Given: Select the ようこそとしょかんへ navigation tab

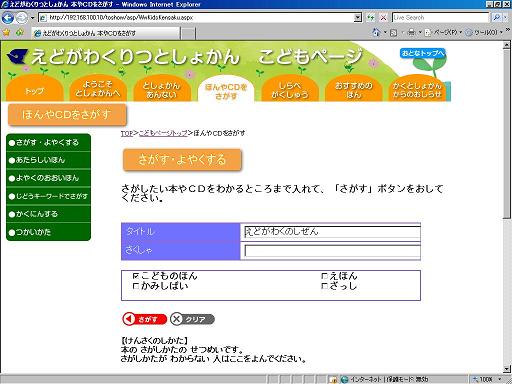Looking at the screenshot, I should (x=98, y=89).
